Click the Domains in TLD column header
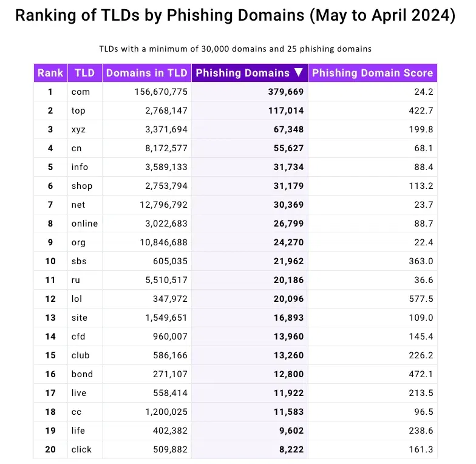The height and width of the screenshot is (464, 476). [x=146, y=73]
